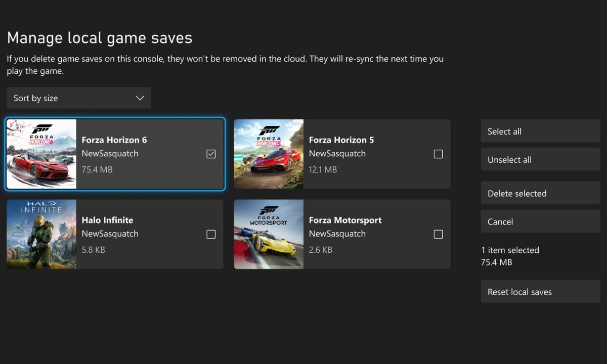This screenshot has width=607, height=364.
Task: Cancel the save management
Action: (540, 221)
